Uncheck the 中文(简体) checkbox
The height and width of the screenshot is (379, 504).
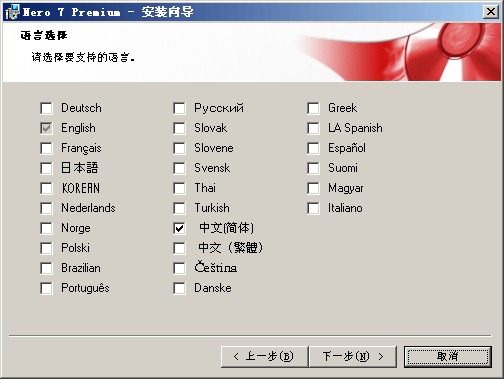click(180, 228)
